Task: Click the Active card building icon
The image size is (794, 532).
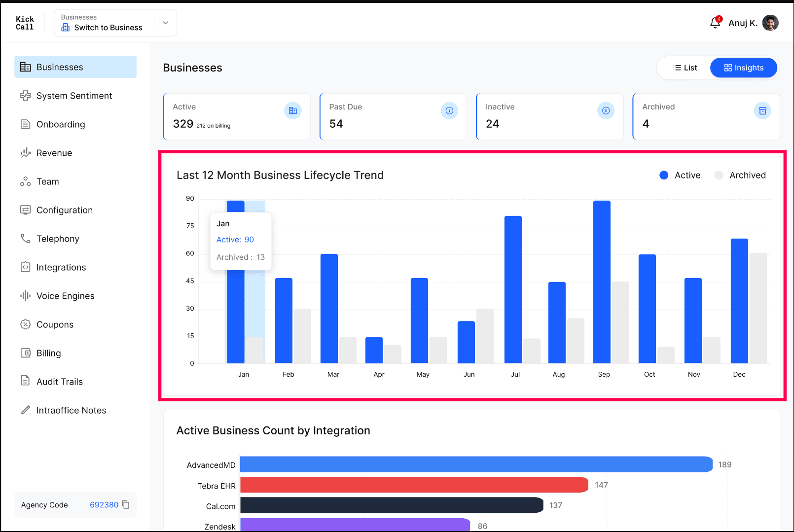Action: 293,110
